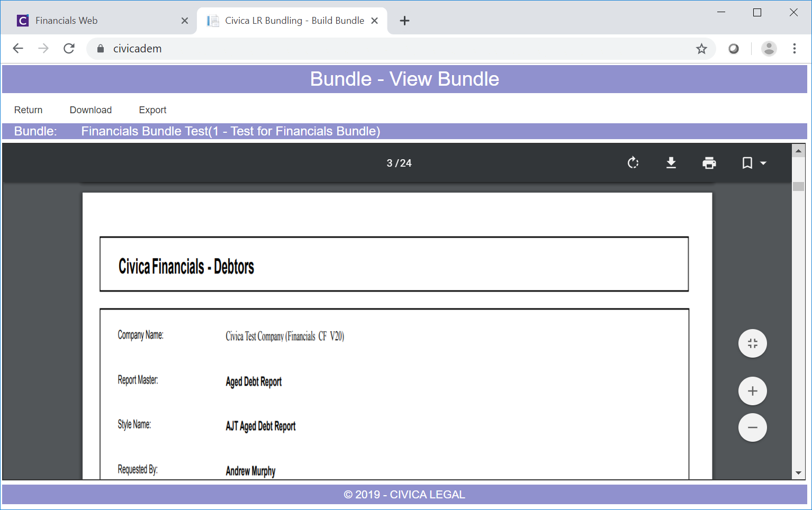Open the PDF bookmarks dropdown
Screen dimensions: 812x510
click(x=754, y=163)
